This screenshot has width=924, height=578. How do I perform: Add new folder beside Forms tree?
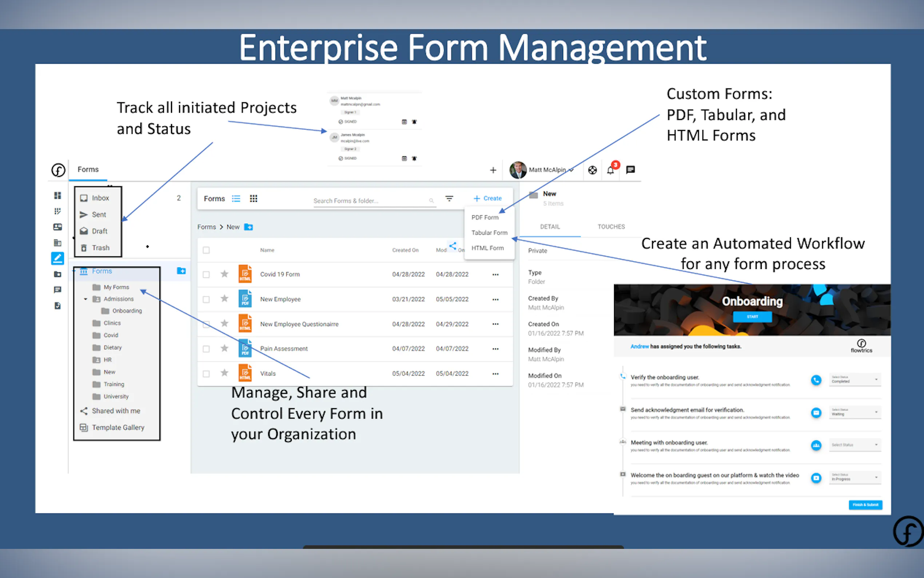[x=182, y=271]
